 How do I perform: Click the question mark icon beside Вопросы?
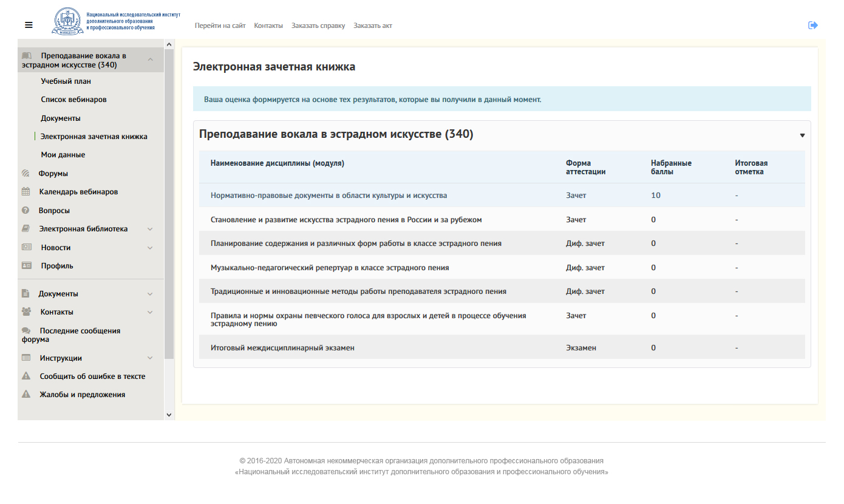click(26, 211)
